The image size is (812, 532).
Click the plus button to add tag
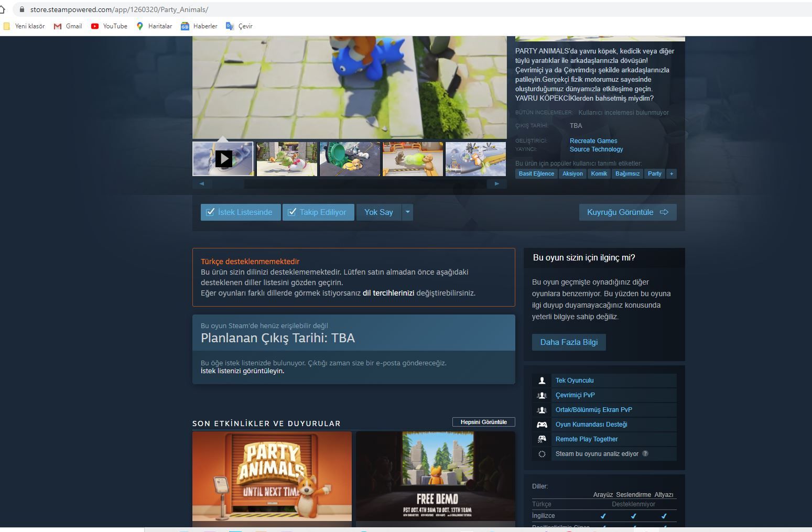[672, 173]
